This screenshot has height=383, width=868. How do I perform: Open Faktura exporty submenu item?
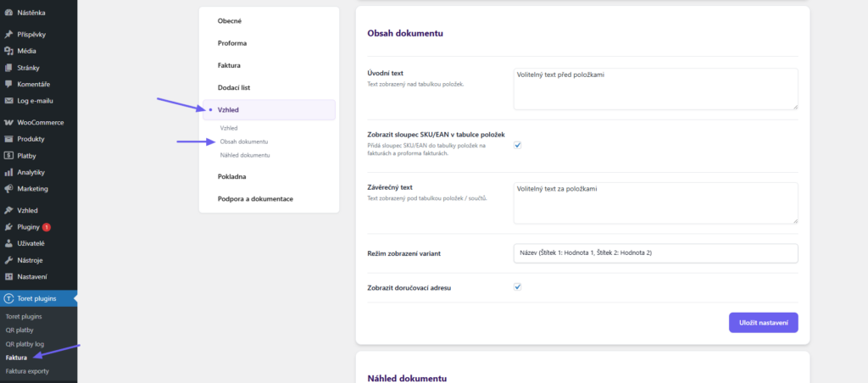27,371
